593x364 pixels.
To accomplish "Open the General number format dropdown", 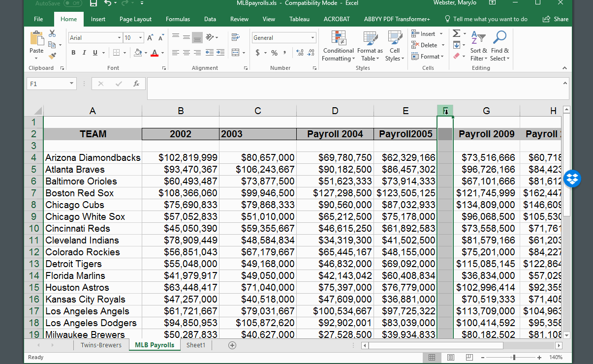I will tap(312, 38).
